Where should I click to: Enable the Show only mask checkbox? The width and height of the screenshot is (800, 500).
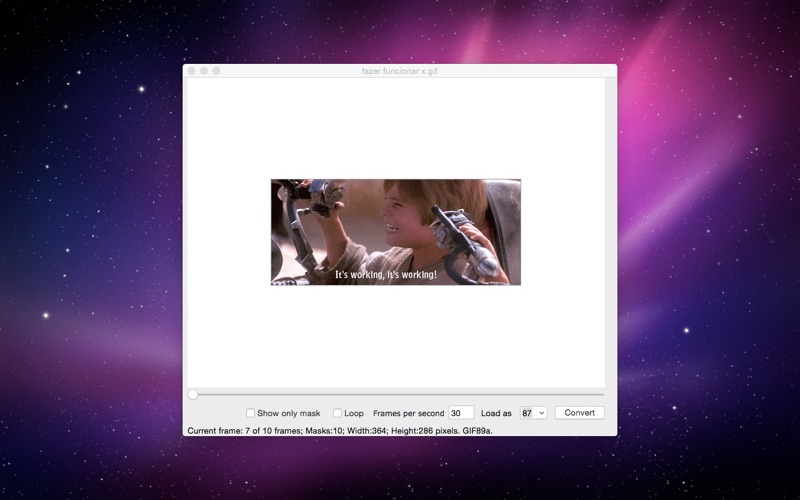(251, 413)
